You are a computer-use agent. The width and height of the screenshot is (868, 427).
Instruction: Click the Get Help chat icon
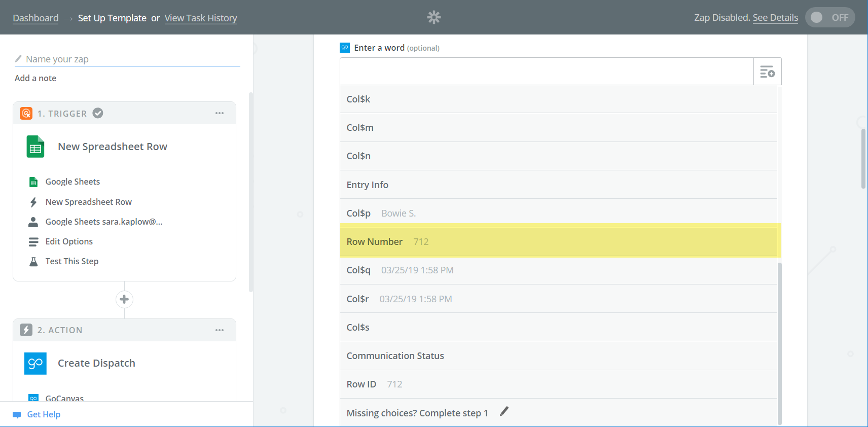[17, 415]
